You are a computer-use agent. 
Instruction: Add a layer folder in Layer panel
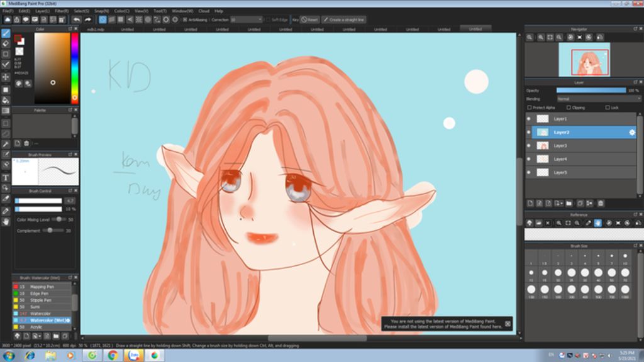pyautogui.click(x=569, y=203)
